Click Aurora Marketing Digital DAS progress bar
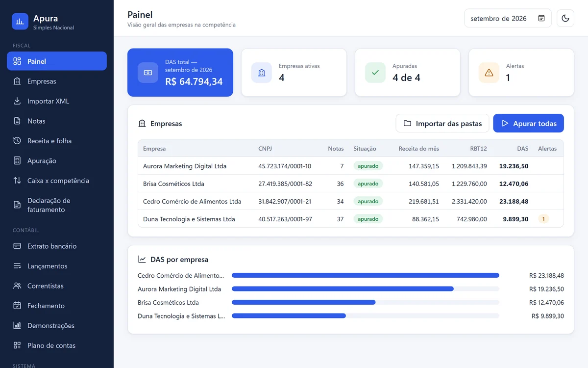This screenshot has height=368, width=588. pos(366,289)
